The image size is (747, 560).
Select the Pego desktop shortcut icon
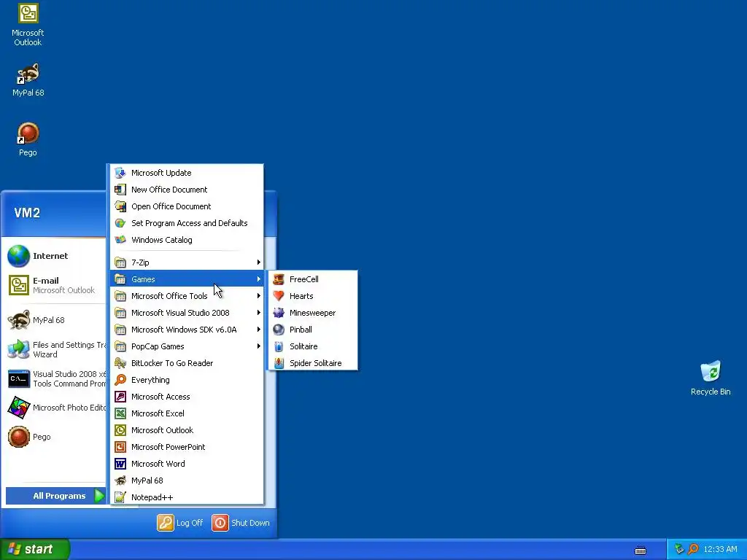pyautogui.click(x=28, y=139)
